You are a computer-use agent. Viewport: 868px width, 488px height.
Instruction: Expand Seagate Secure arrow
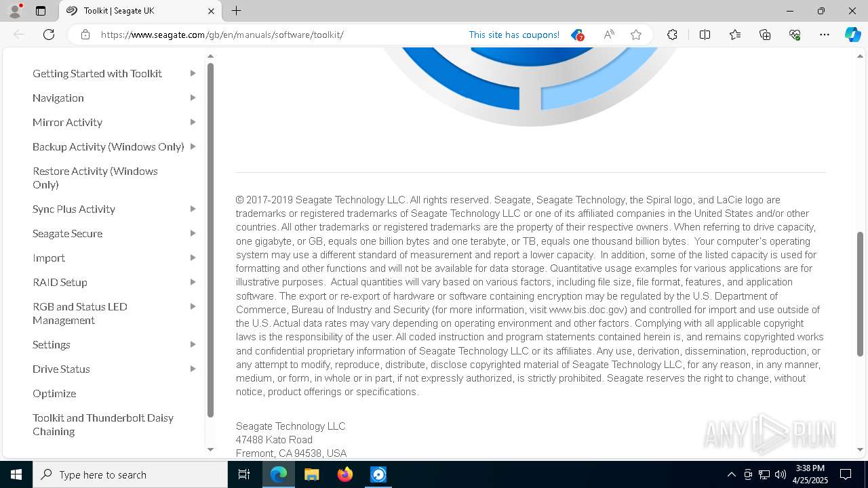click(193, 233)
